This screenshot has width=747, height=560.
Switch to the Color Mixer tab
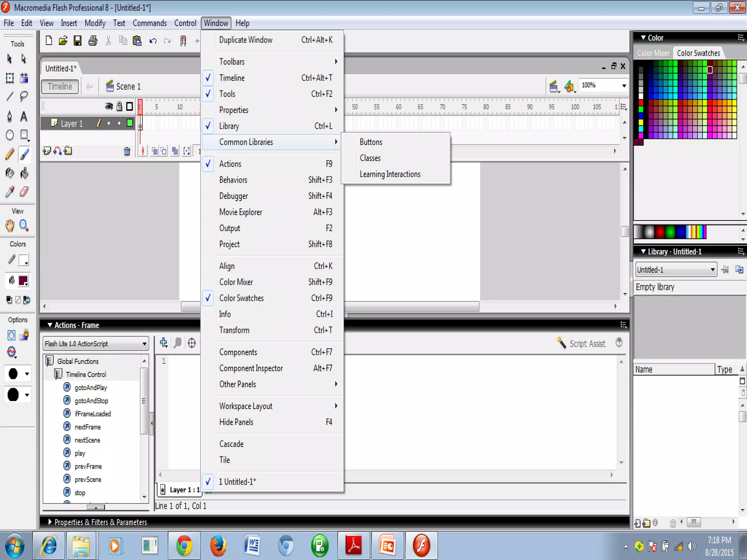[x=653, y=53]
